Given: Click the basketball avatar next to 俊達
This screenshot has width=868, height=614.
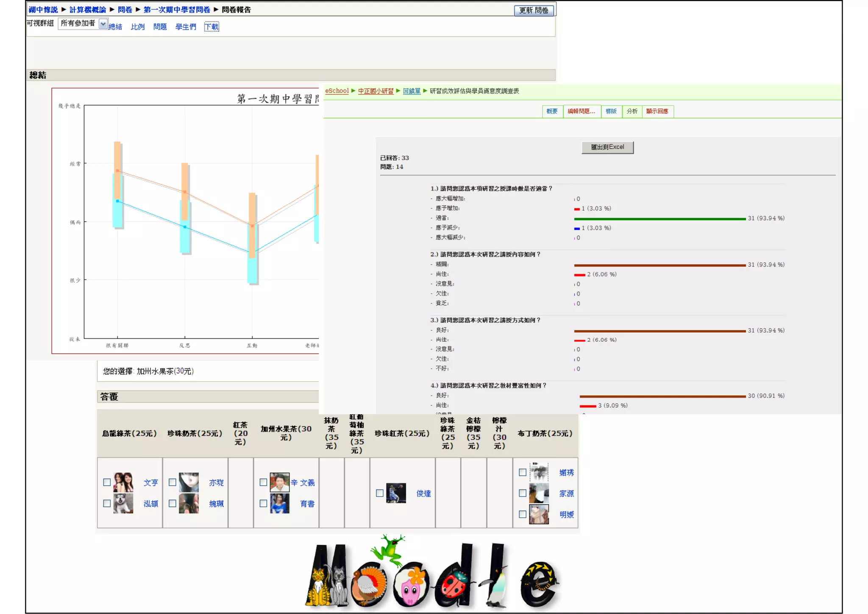Looking at the screenshot, I should [396, 493].
